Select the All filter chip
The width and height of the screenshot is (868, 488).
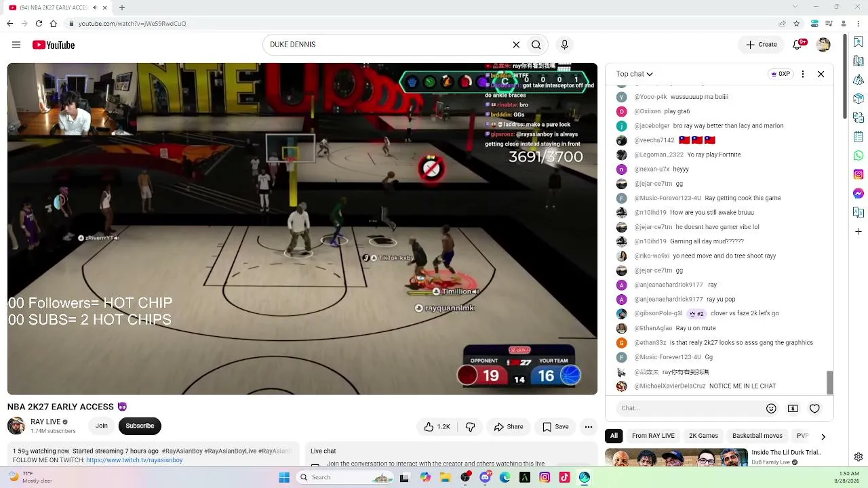point(614,436)
